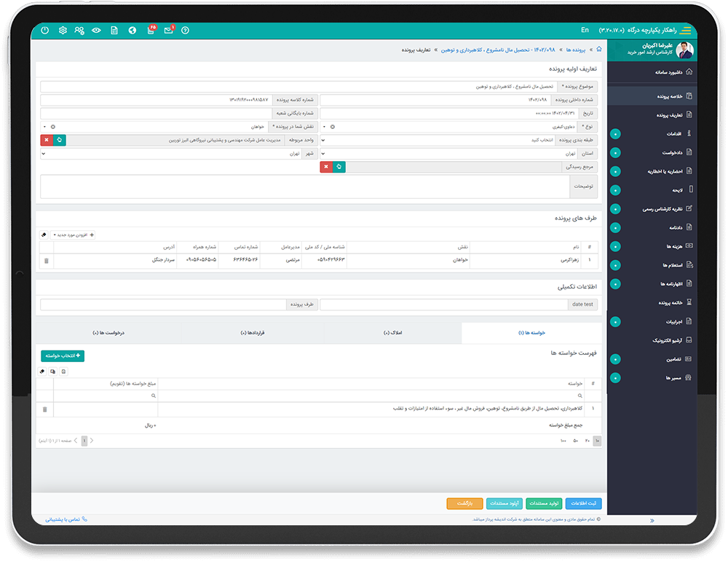Image resolution: width=728 pixels, height=561 pixels.
Task: Expand the طبقه بندی پرونده dropdown
Action: coord(437,140)
